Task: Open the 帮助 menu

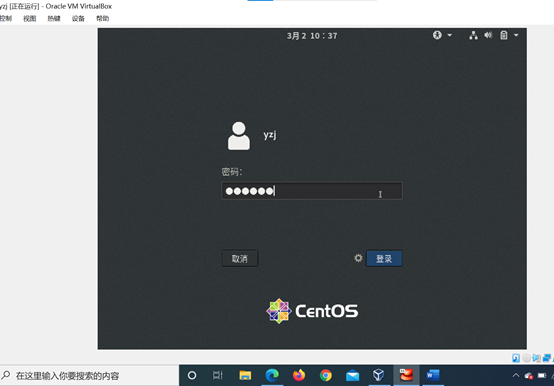Action: click(102, 18)
